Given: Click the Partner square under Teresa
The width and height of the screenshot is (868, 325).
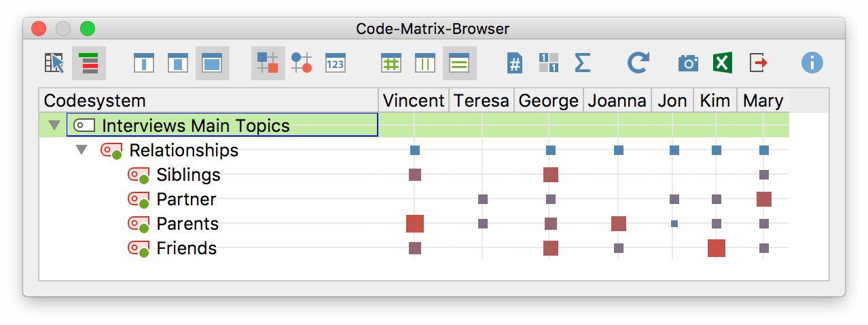Looking at the screenshot, I should coord(483,199).
